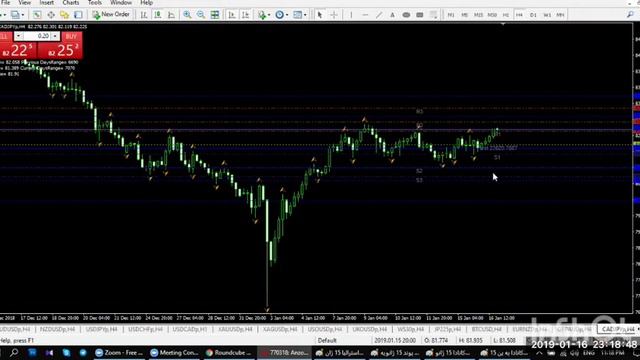640x360 pixels.
Task: Expand the Profiles dropdown arrow
Action: (22, 15)
